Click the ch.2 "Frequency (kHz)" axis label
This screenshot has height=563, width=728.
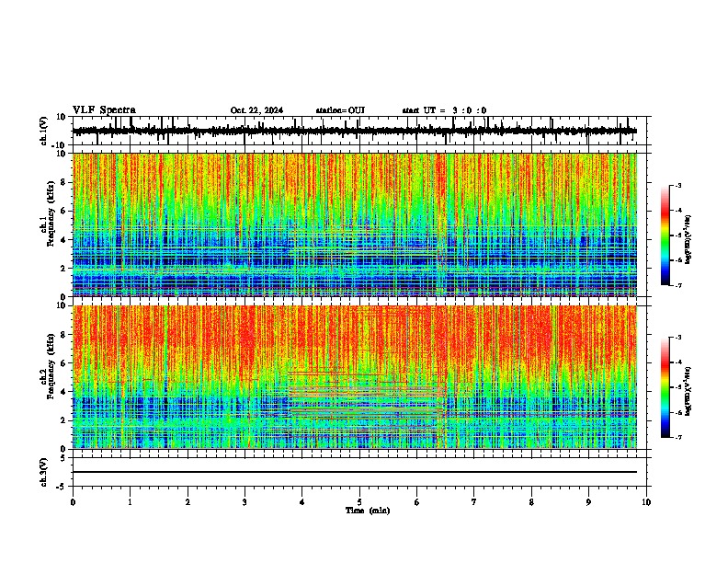pyautogui.click(x=51, y=366)
